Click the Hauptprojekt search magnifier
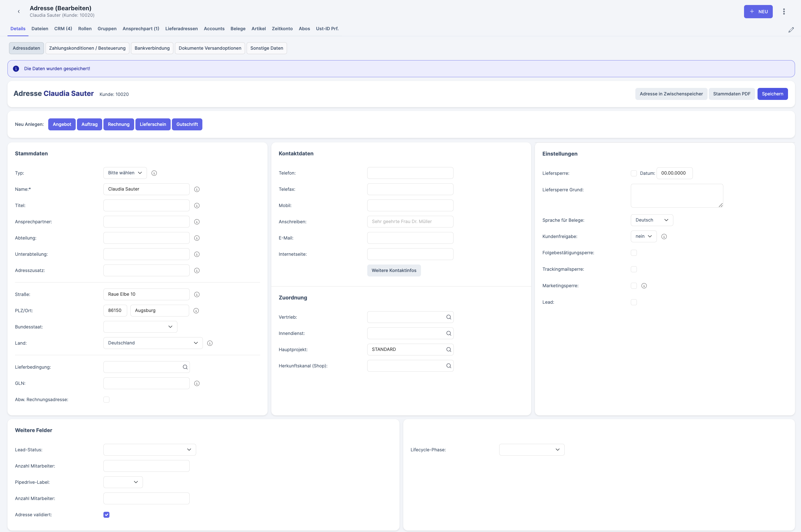801x532 pixels. [x=448, y=349]
